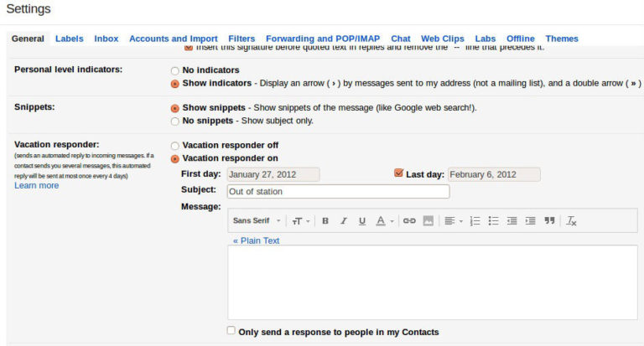
Task: Open Accounts and Import tab
Action: click(x=174, y=39)
